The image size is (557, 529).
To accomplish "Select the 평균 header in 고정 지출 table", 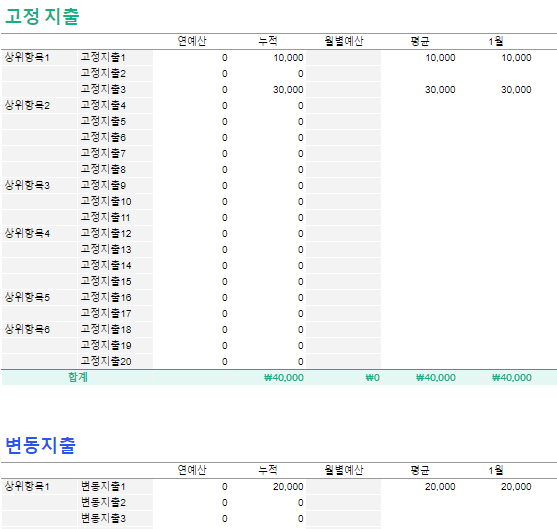I will pyautogui.click(x=420, y=41).
